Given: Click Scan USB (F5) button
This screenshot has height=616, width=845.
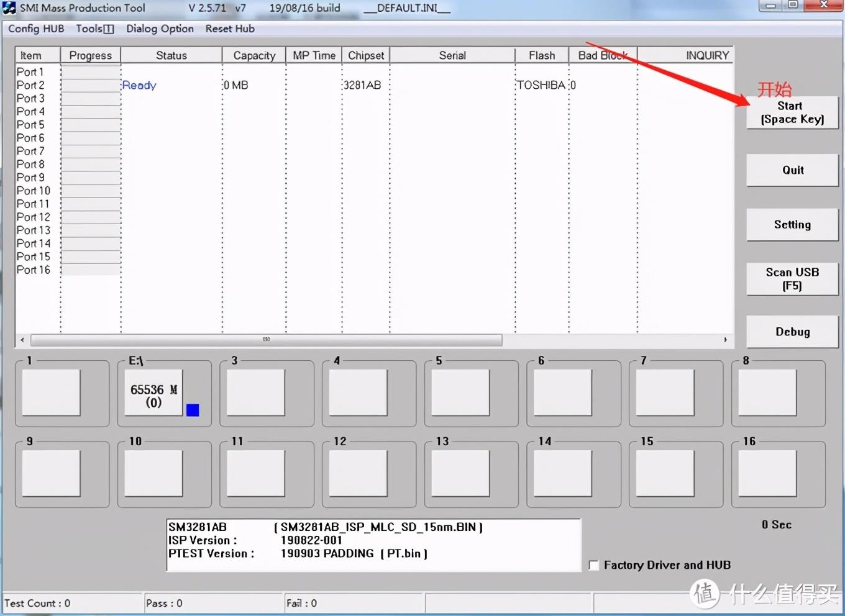Looking at the screenshot, I should 792,279.
